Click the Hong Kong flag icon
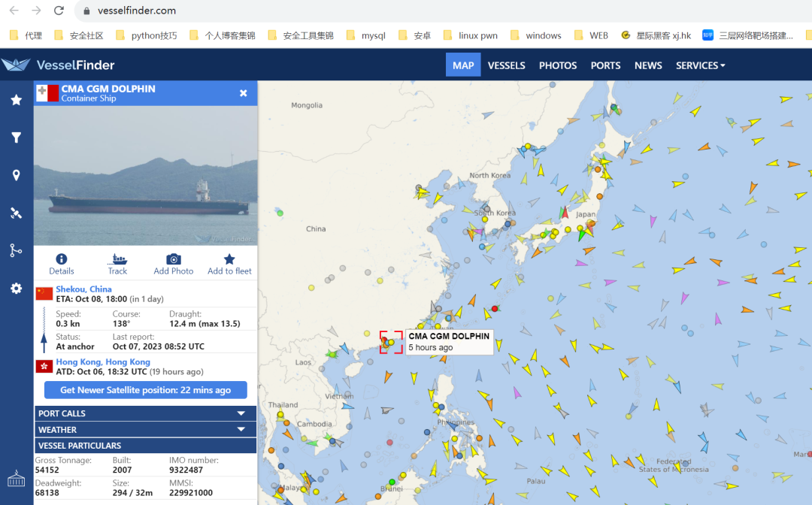 point(44,366)
